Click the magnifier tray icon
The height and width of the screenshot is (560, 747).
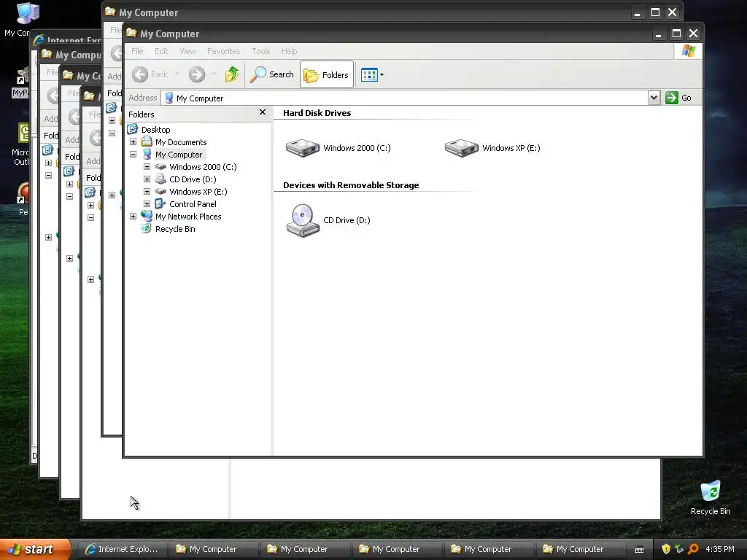click(x=693, y=549)
